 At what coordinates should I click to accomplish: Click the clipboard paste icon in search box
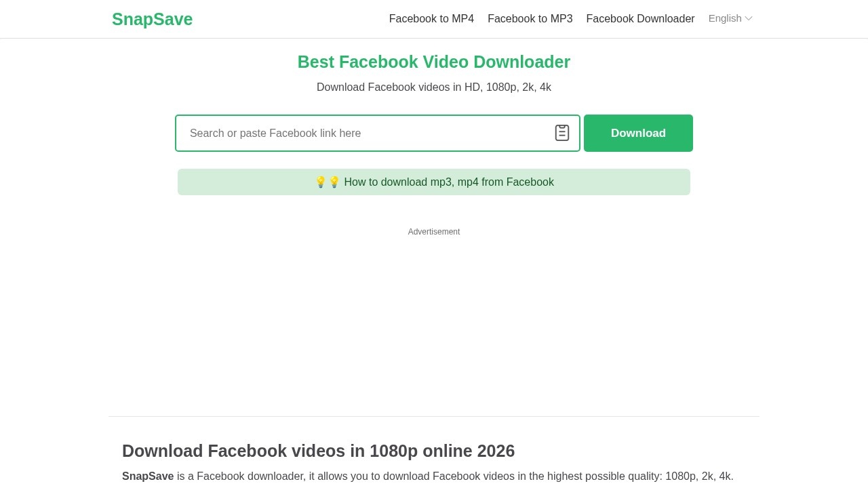click(x=561, y=133)
